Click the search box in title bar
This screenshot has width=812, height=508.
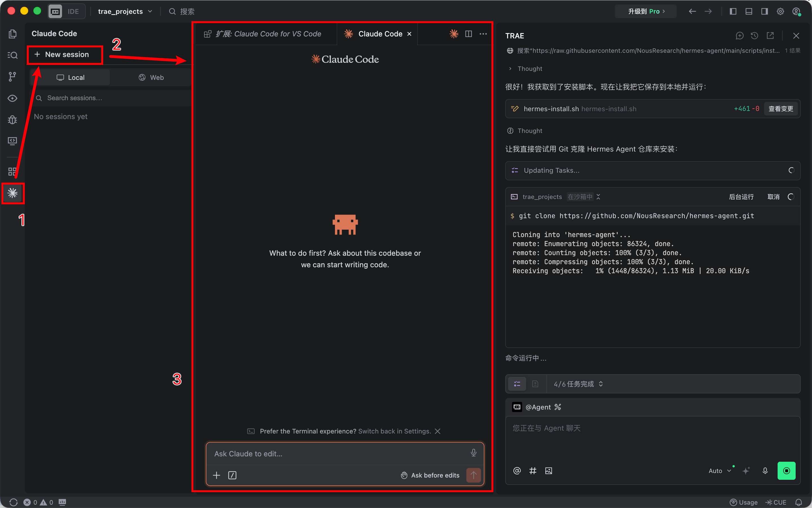tap(182, 11)
